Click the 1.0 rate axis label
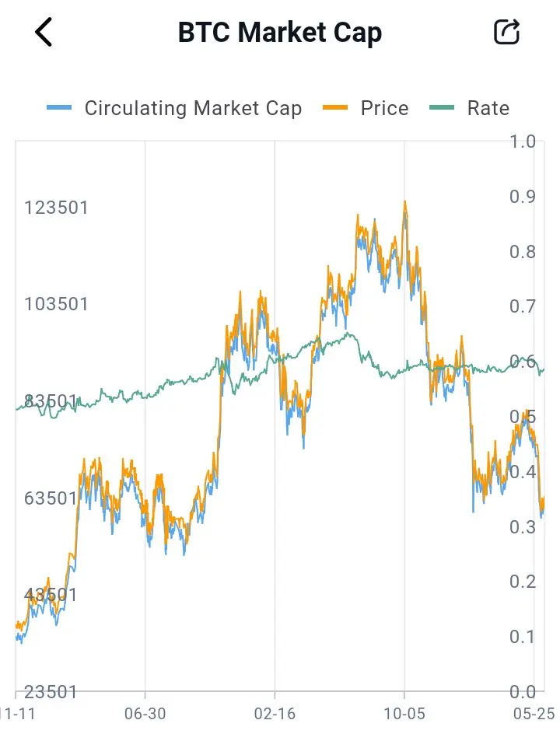The height and width of the screenshot is (741, 560). click(x=523, y=142)
